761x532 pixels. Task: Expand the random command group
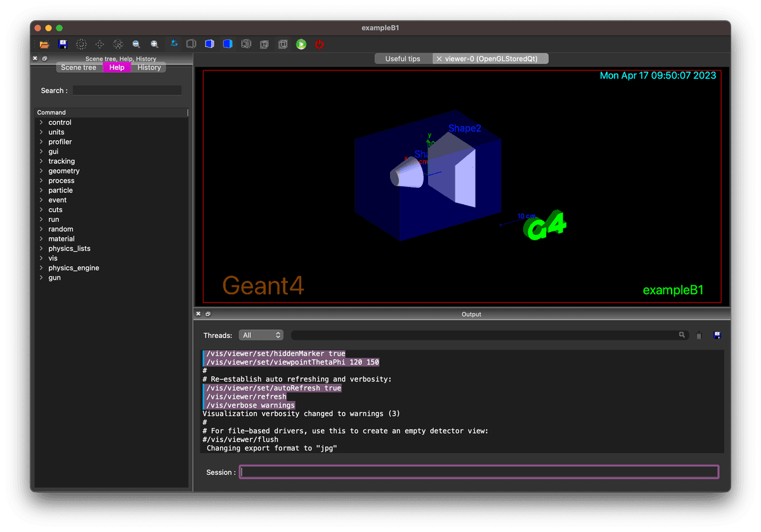pyautogui.click(x=41, y=229)
